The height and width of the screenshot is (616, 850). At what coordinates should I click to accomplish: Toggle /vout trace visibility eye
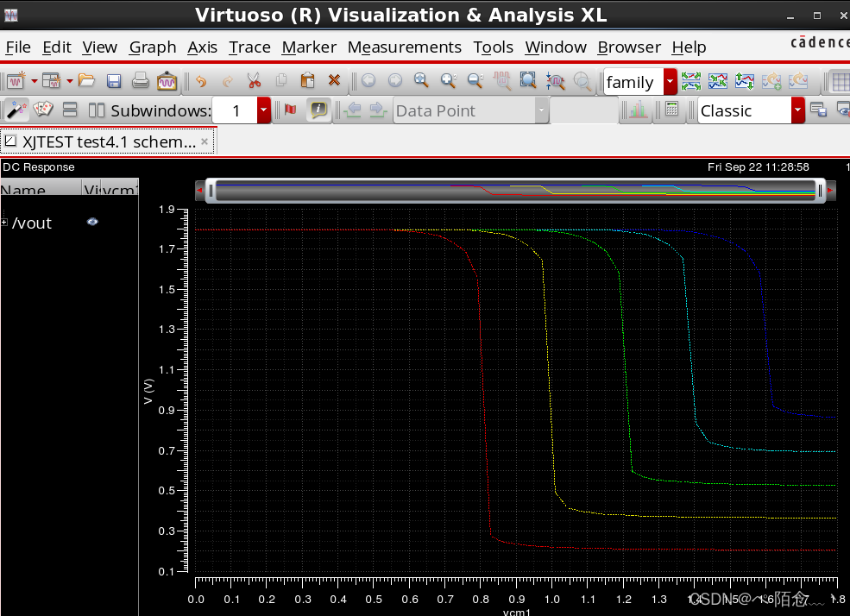click(92, 222)
